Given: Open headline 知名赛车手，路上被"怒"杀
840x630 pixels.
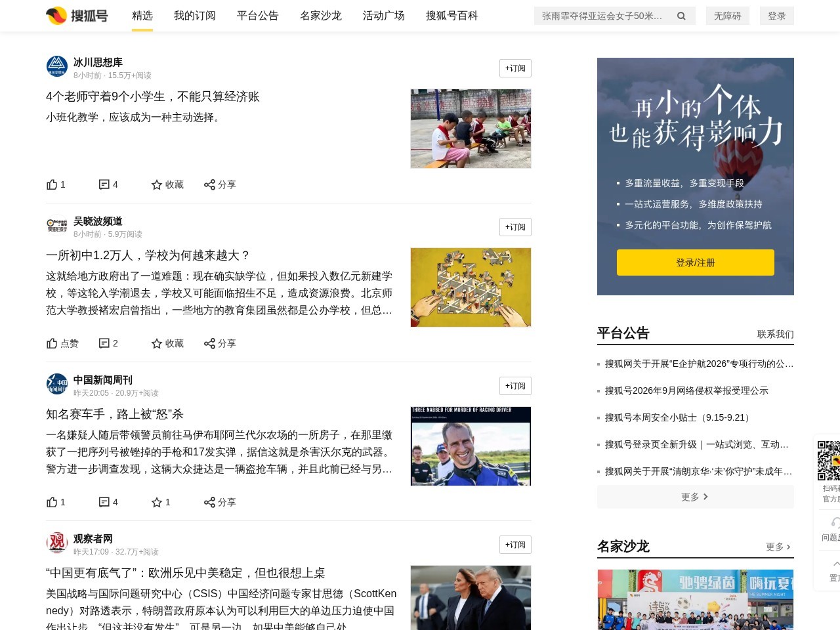Looking at the screenshot, I should coord(115,414).
